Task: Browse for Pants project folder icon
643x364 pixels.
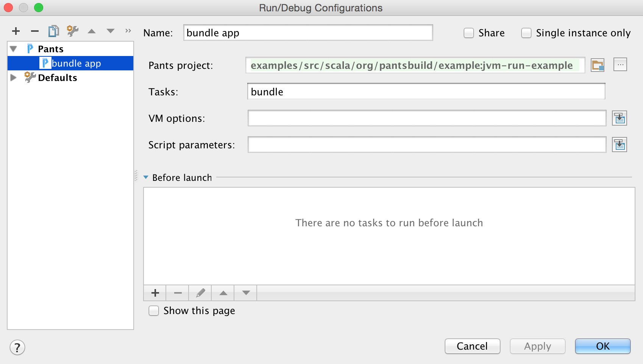Action: point(598,65)
